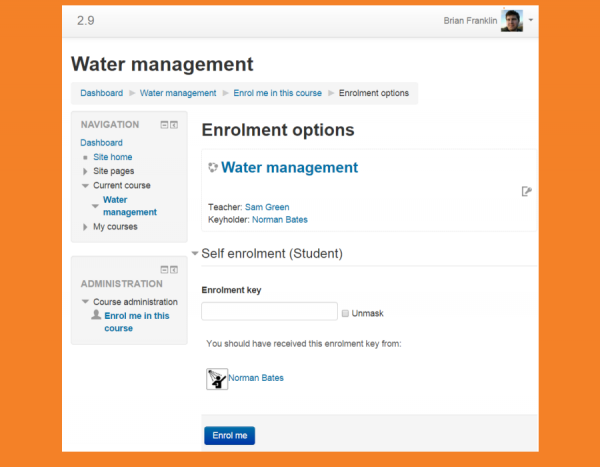Hide the Administration block using minus icon
Screen dimensions: 600x467
coord(164,270)
